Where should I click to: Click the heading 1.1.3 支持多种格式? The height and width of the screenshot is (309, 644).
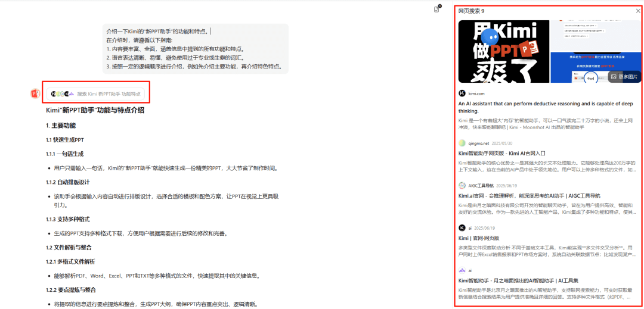tap(68, 219)
